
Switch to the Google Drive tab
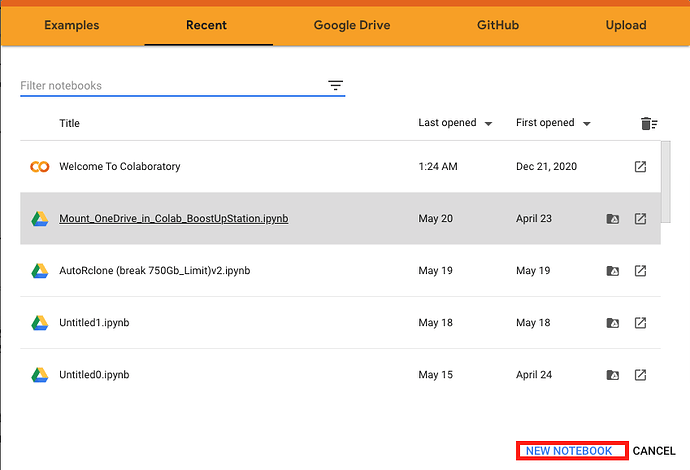[352, 25]
